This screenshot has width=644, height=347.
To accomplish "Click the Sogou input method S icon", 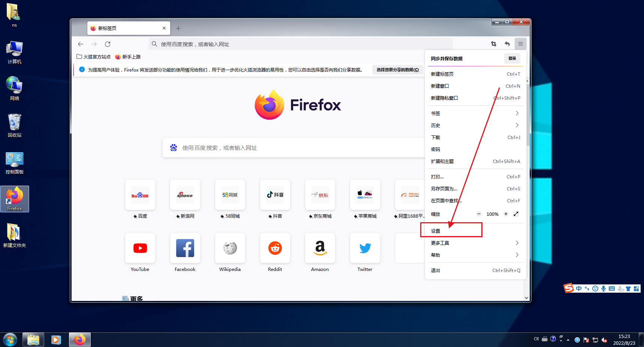I will point(569,288).
